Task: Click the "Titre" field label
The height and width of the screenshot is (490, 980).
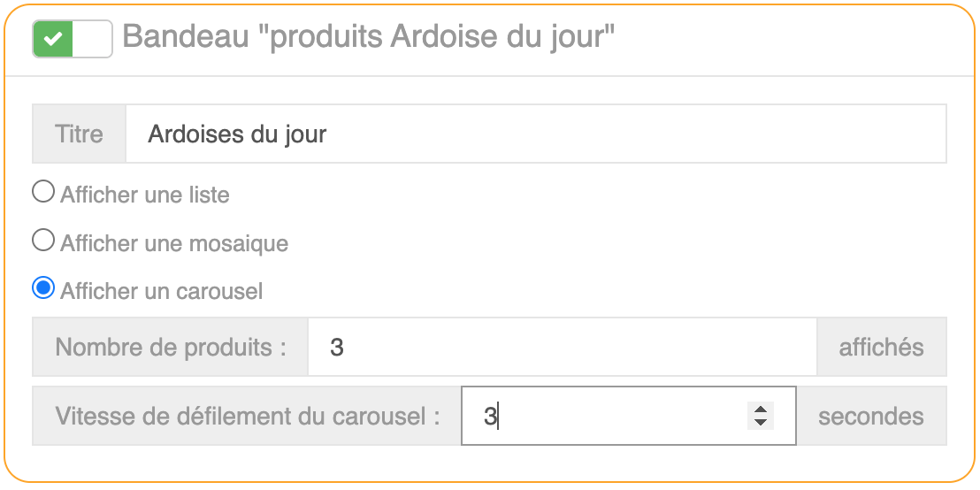Action: point(79,134)
